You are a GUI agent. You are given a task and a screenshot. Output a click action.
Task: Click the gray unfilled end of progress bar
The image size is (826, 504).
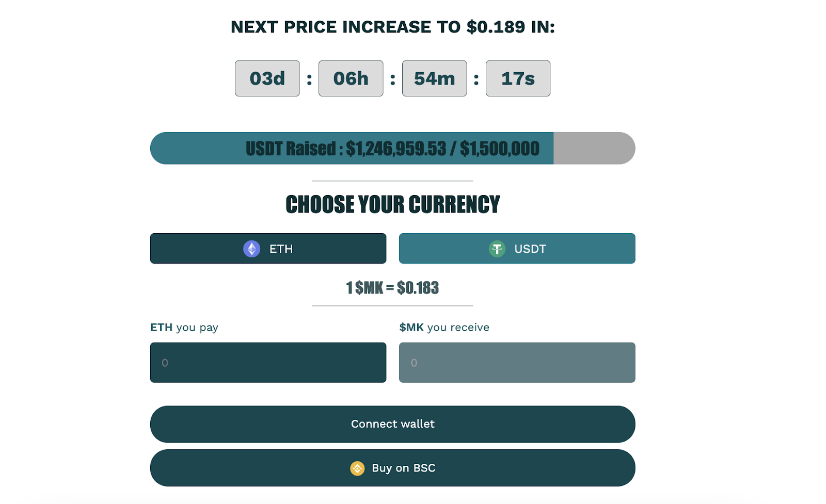594,149
